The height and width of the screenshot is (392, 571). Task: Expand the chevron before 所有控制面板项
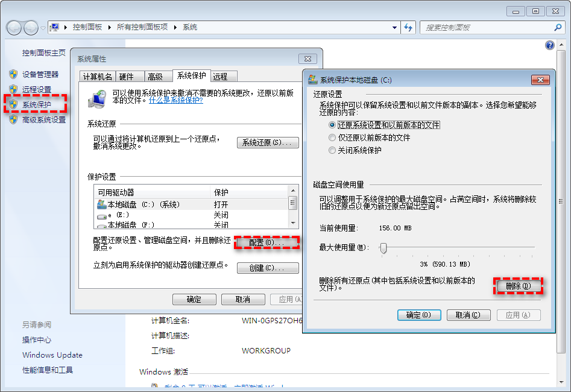(109, 27)
